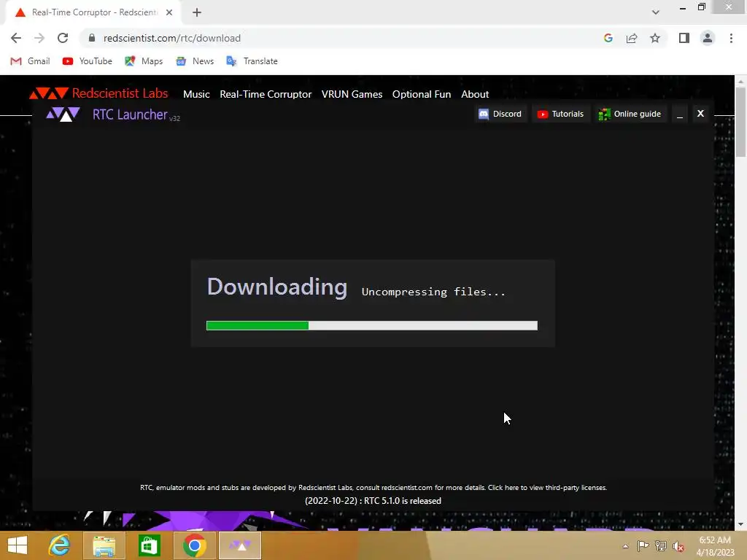Image resolution: width=747 pixels, height=560 pixels.
Task: Toggle the browser side panel icon
Action: tap(684, 38)
